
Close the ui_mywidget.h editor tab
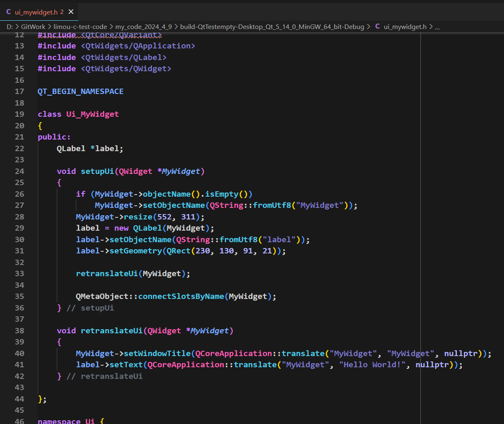[x=71, y=12]
